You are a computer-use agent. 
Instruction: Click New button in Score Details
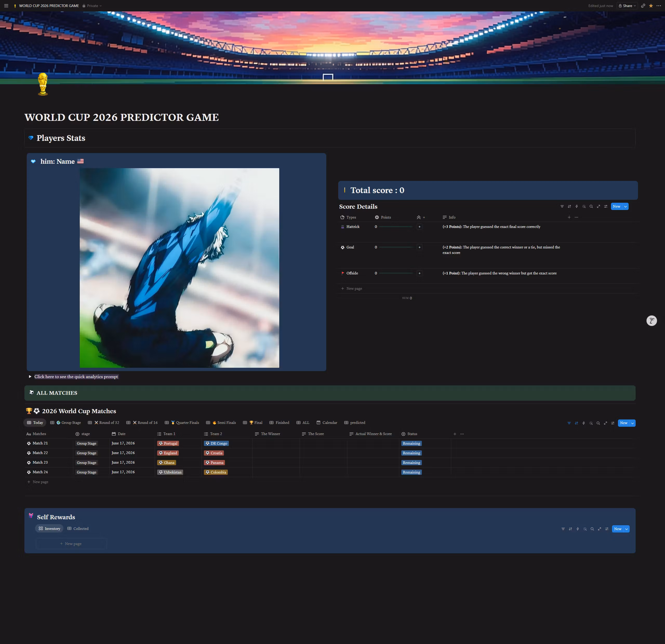click(x=616, y=206)
